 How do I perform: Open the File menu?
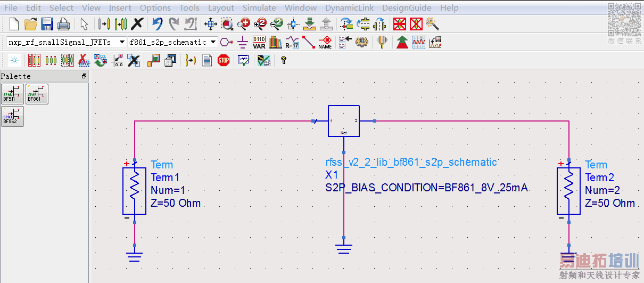click(11, 7)
